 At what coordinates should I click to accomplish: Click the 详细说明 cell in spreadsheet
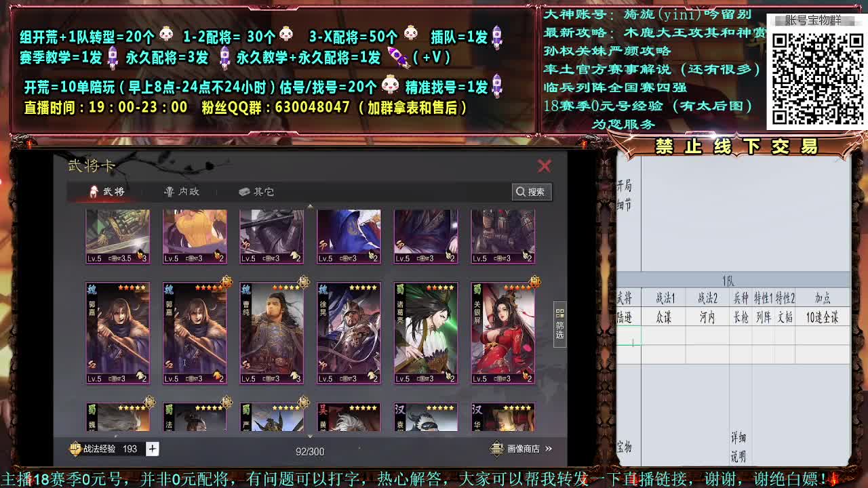(x=738, y=447)
